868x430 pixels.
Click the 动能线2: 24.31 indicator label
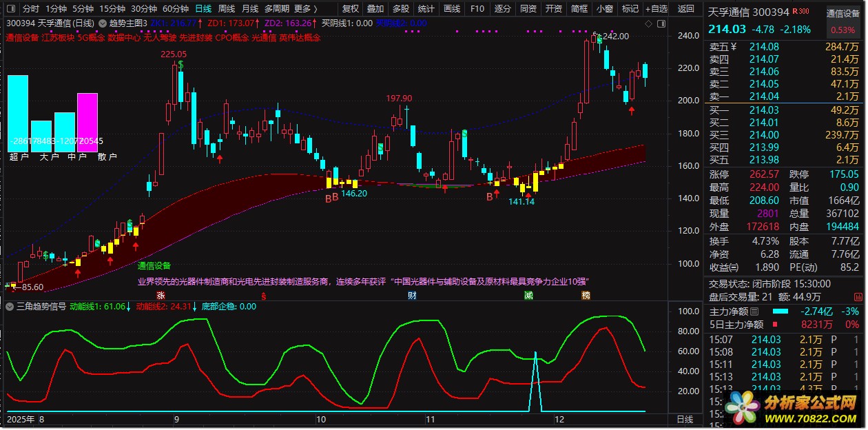tap(164, 306)
